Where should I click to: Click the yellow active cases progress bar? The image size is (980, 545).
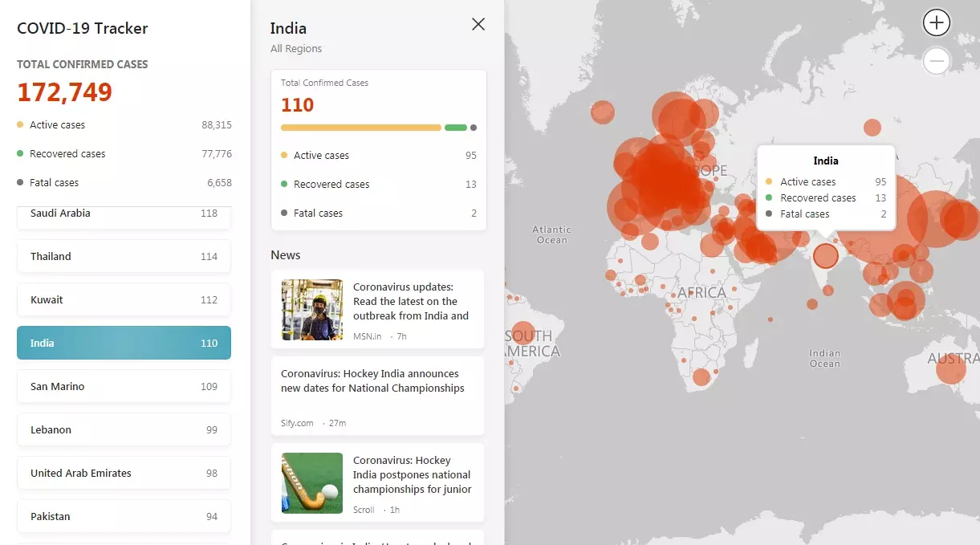click(x=360, y=128)
